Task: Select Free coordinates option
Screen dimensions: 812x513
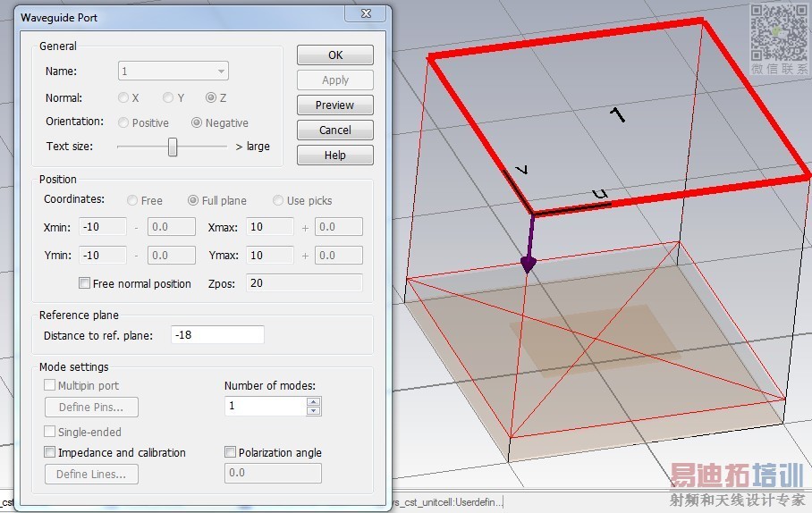Action: [132, 200]
